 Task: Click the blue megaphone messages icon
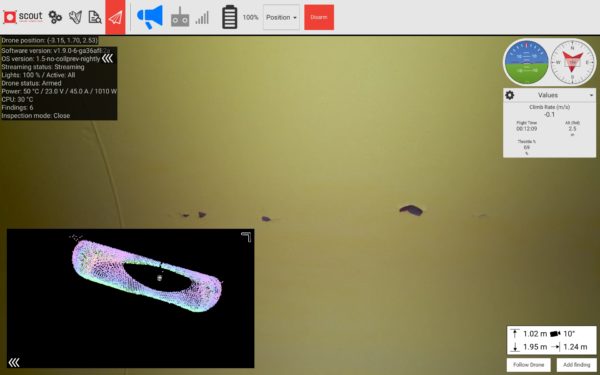[150, 17]
